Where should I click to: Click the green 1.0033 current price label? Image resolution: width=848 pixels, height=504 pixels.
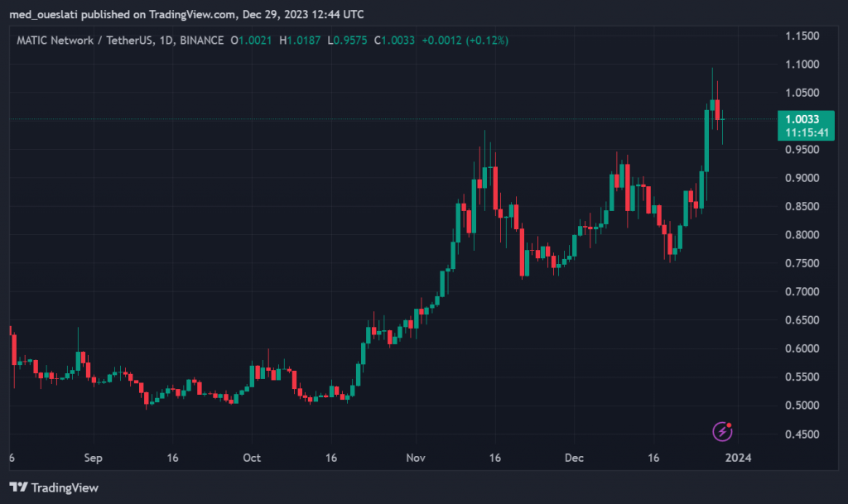click(x=802, y=119)
